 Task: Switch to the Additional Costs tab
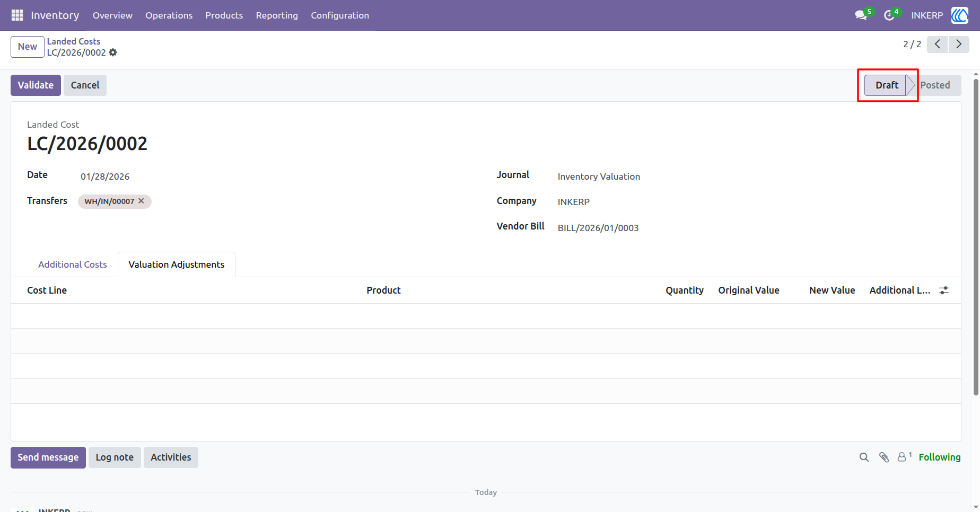coord(73,264)
